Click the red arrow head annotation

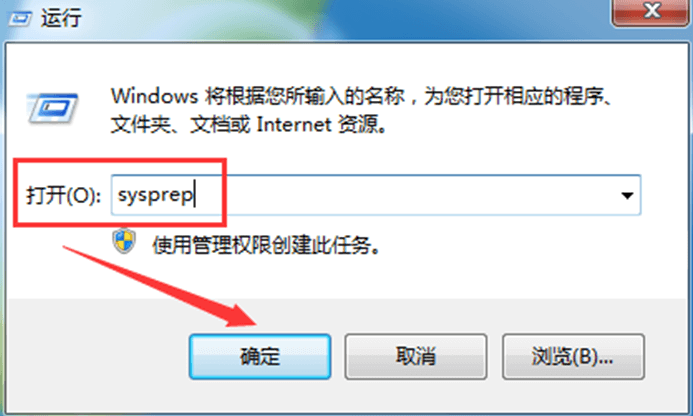click(239, 316)
